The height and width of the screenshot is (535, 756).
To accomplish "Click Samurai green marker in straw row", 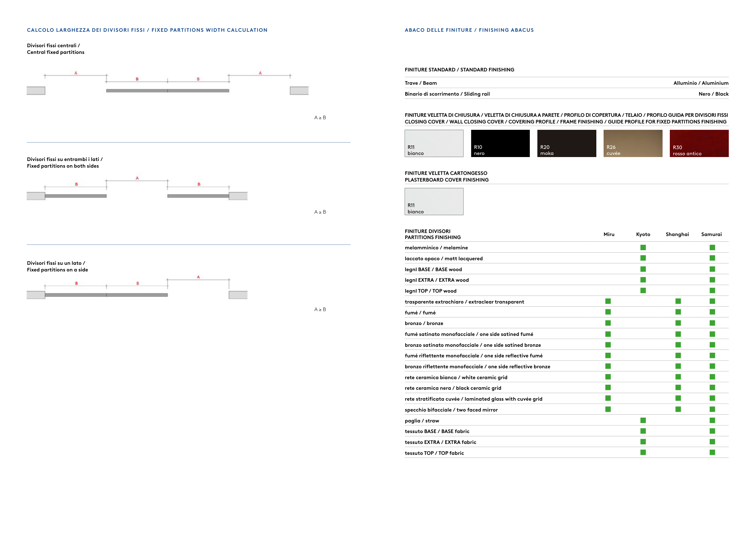I will 712,420.
